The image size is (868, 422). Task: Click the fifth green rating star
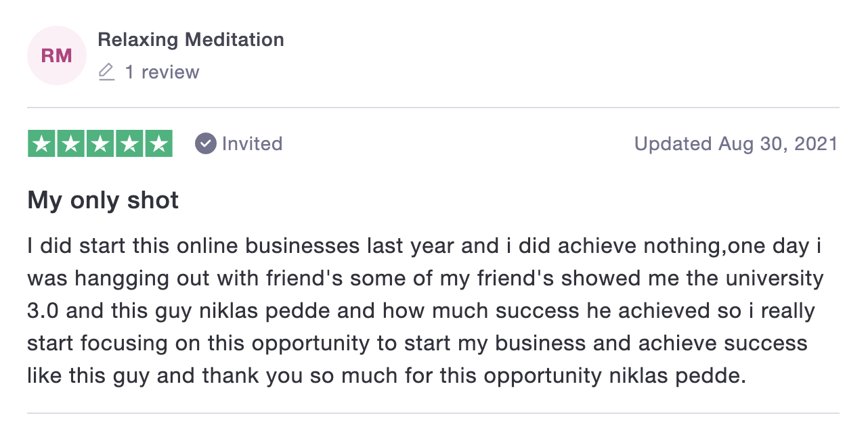[x=158, y=143]
